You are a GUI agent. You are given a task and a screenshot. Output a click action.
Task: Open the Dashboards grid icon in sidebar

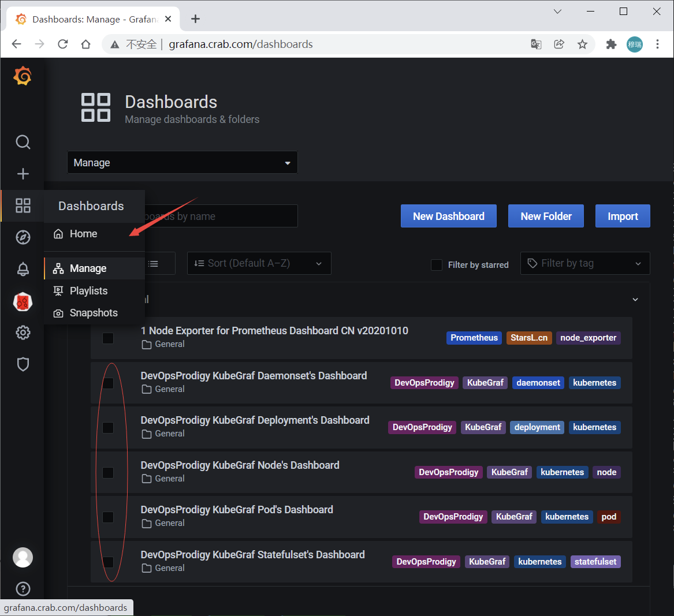tap(23, 206)
